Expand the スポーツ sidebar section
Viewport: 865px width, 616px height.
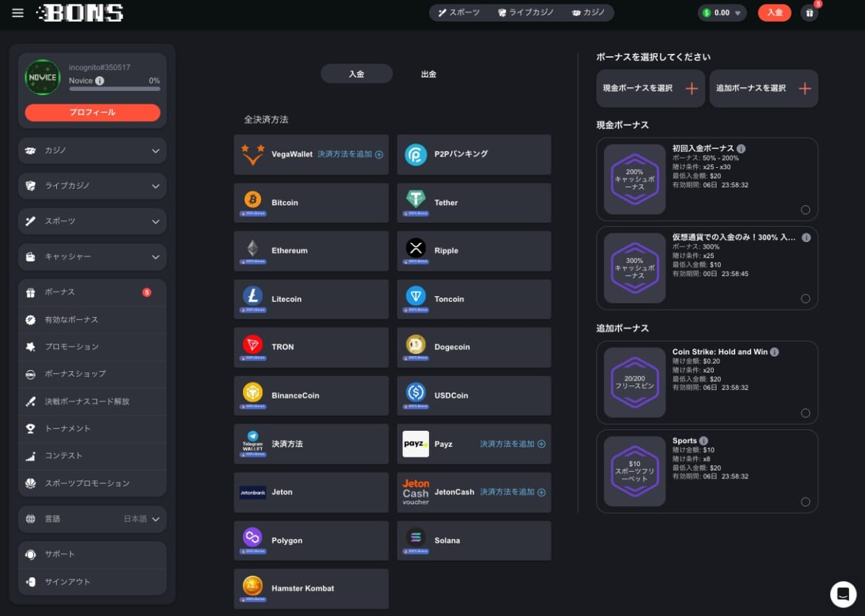pyautogui.click(x=92, y=221)
